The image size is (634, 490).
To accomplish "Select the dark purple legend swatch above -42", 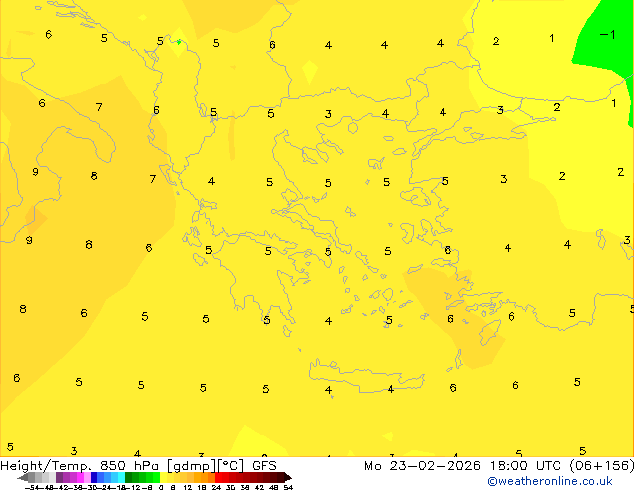I will pyautogui.click(x=59, y=477).
